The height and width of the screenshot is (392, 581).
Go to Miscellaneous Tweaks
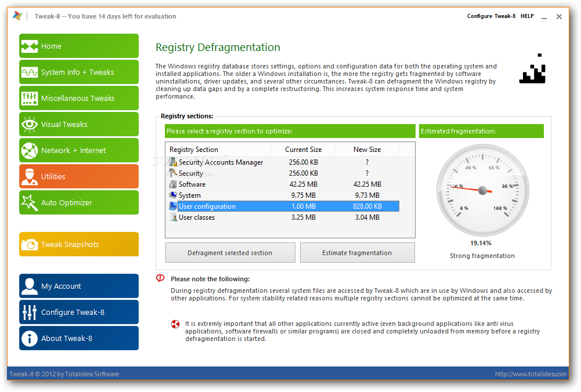click(x=79, y=98)
